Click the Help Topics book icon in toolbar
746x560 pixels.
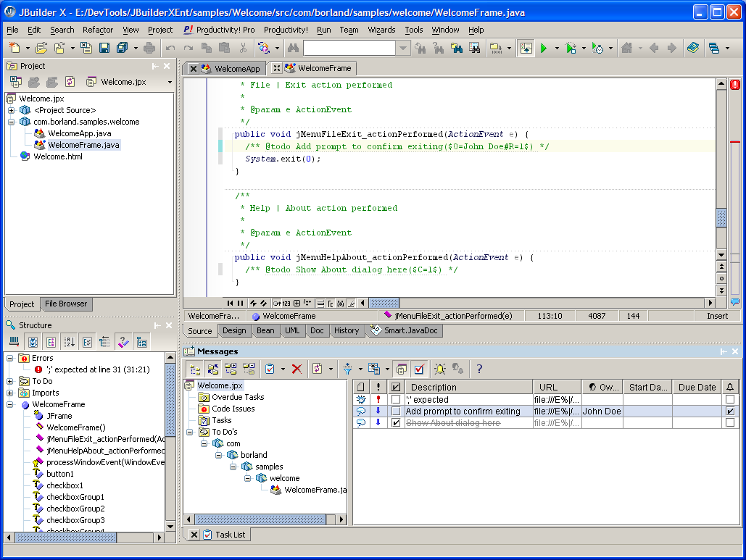point(693,48)
